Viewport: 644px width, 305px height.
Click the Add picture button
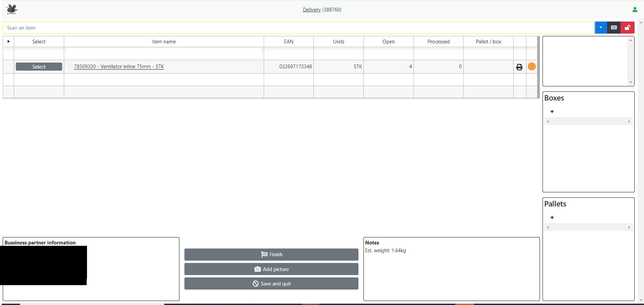click(x=271, y=269)
